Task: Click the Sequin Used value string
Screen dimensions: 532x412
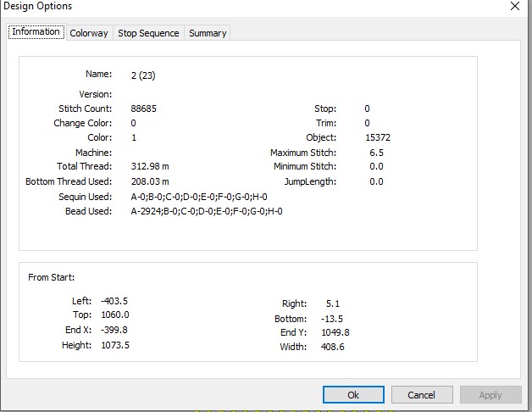Action: (x=199, y=197)
